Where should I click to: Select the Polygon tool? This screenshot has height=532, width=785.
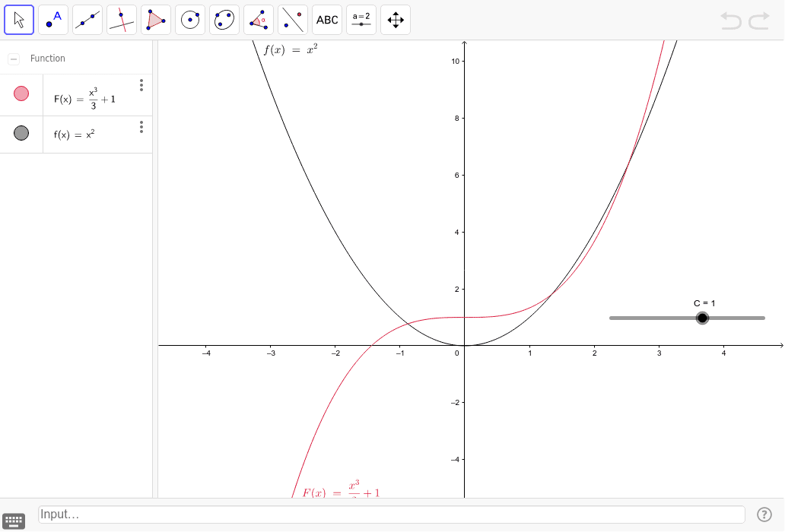point(156,20)
